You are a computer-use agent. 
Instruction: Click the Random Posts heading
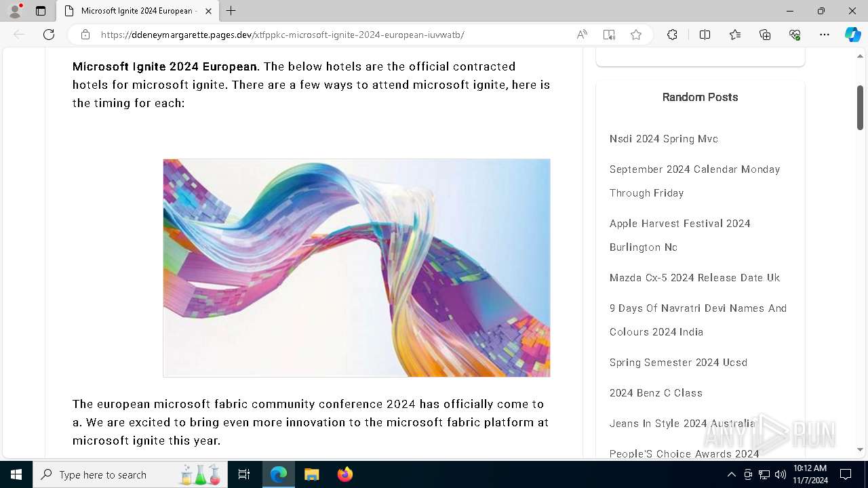click(x=700, y=97)
